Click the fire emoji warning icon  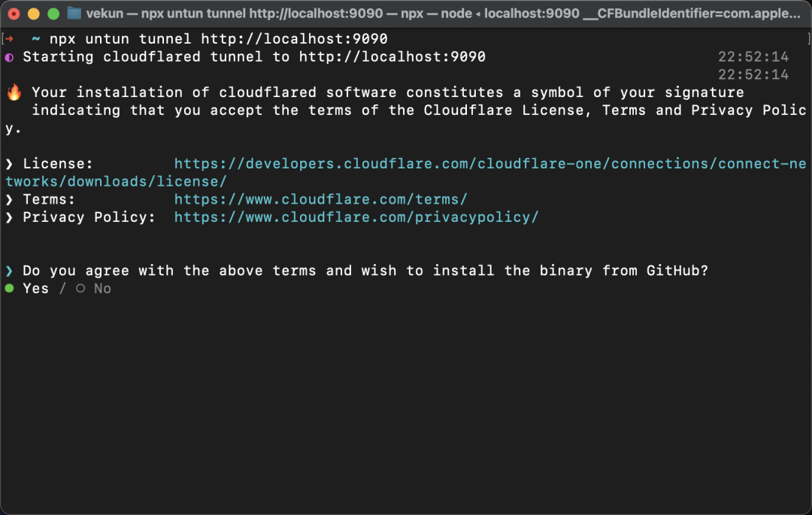click(14, 92)
